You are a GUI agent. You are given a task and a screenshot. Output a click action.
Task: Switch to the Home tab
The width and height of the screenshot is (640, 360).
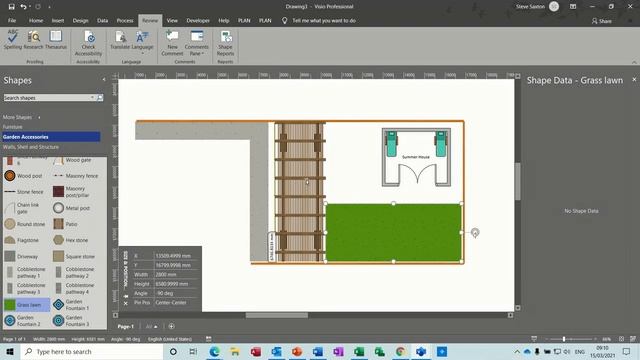36,20
